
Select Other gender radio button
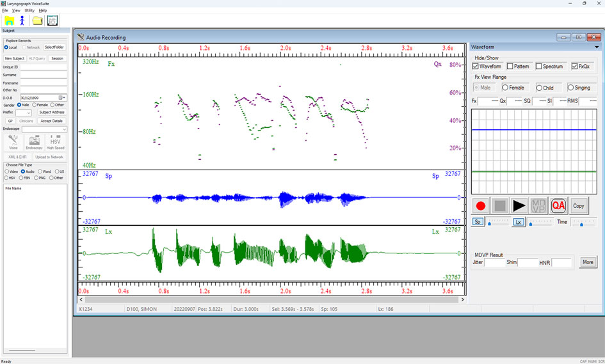52,105
